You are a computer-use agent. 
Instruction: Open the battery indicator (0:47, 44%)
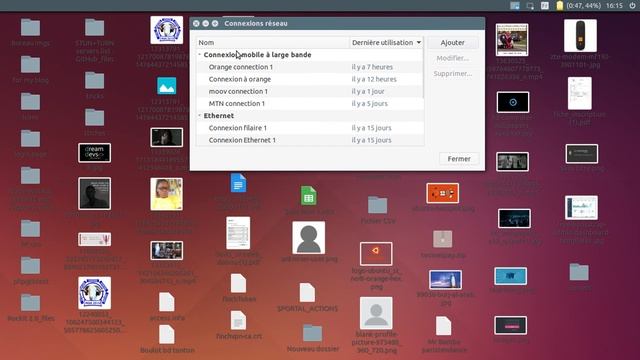click(x=578, y=5)
